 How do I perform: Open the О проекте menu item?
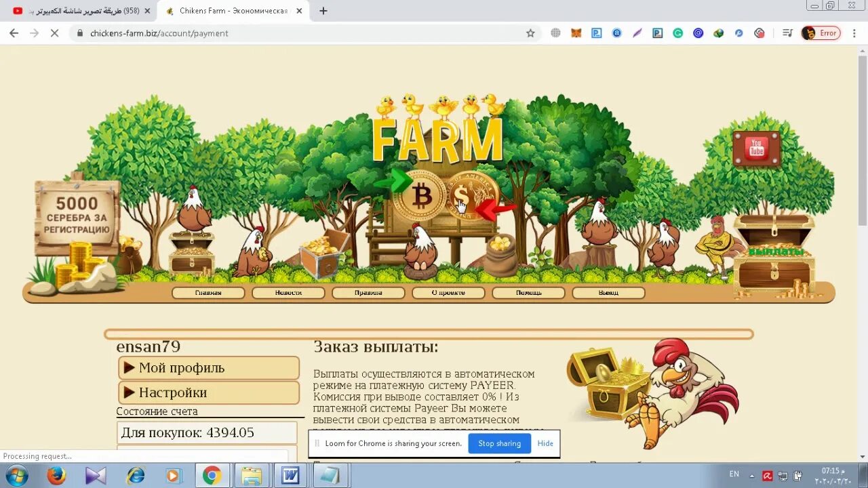click(x=448, y=293)
